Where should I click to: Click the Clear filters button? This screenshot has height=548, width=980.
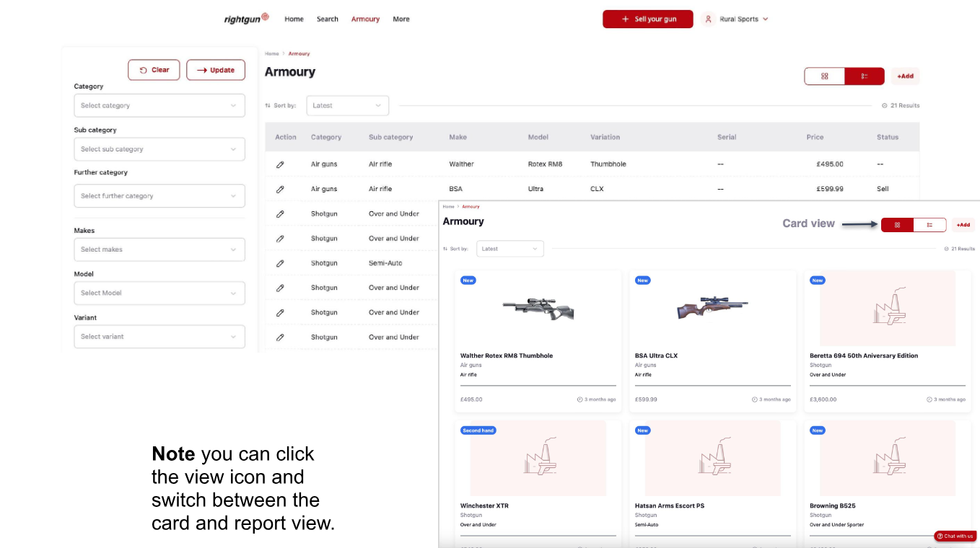[154, 70]
